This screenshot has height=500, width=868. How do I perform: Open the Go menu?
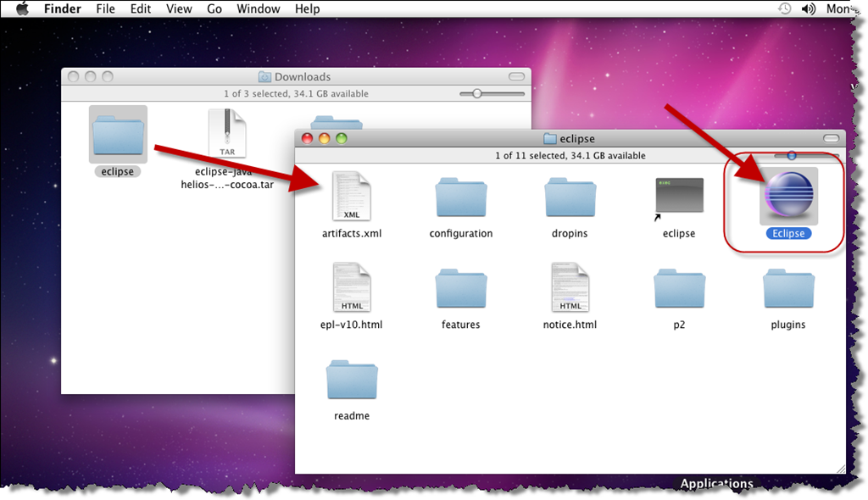coord(214,8)
